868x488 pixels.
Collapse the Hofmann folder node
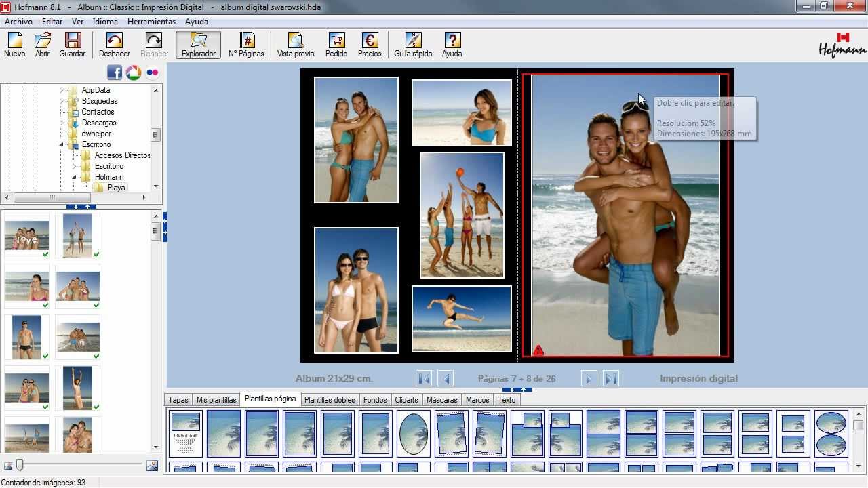75,177
